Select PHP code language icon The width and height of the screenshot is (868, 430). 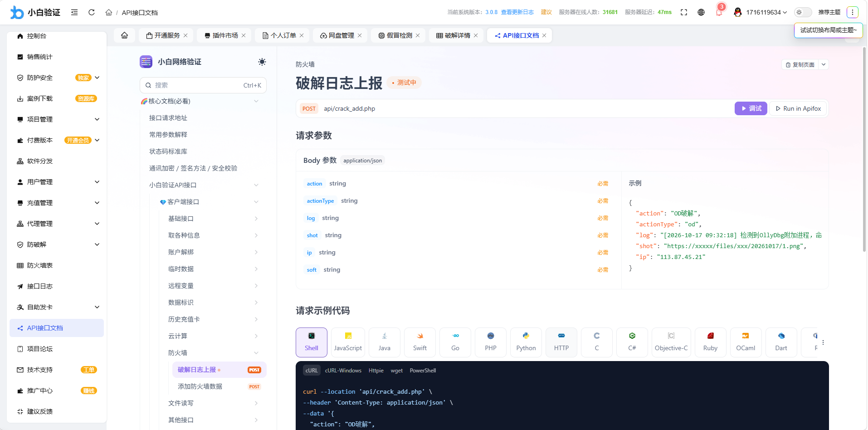pyautogui.click(x=491, y=342)
